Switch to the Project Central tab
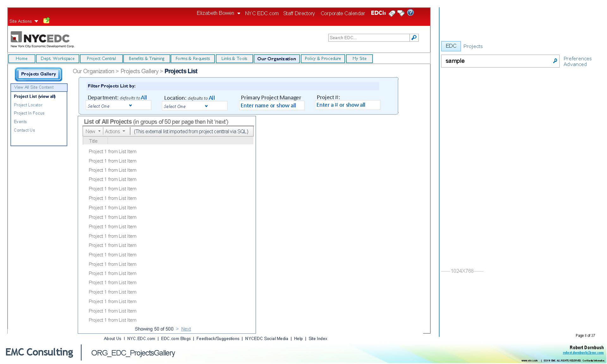This screenshot has height=364, width=607. coord(101,59)
